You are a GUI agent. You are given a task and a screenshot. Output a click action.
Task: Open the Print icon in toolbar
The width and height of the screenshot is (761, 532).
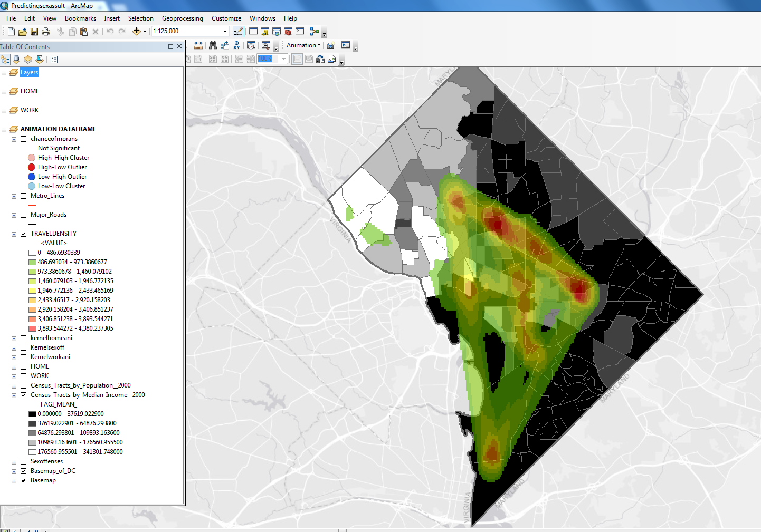point(46,32)
